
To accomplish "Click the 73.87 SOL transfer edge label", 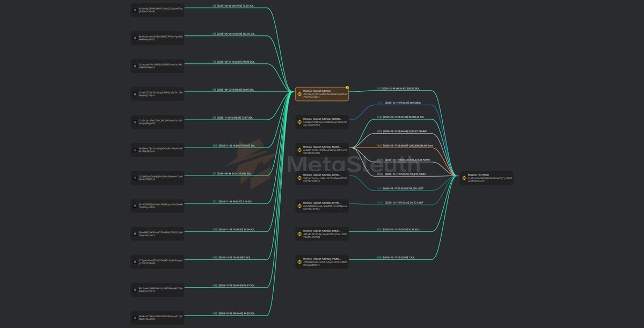I will tap(233, 117).
